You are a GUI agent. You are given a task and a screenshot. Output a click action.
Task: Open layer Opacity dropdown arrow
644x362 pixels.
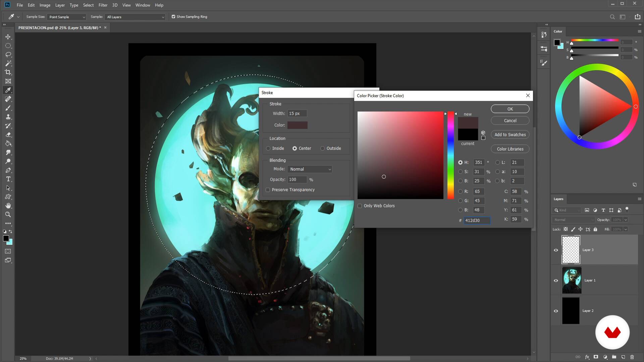626,220
